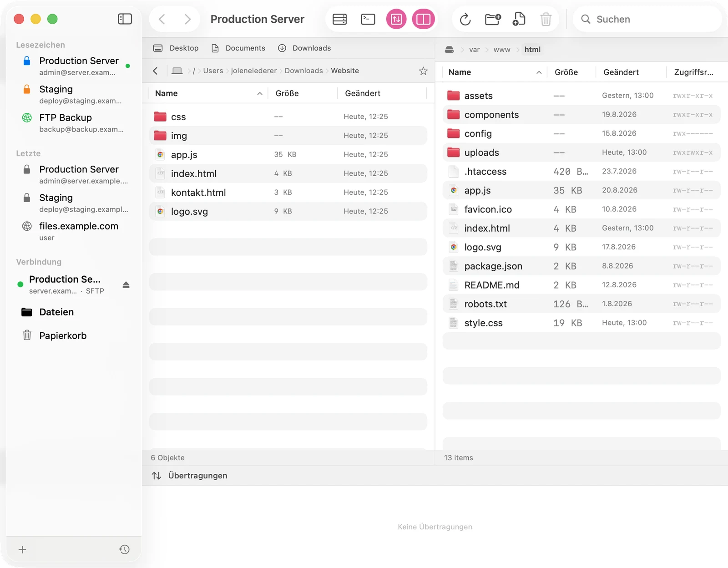Create a new folder with toolbar icon

(493, 19)
